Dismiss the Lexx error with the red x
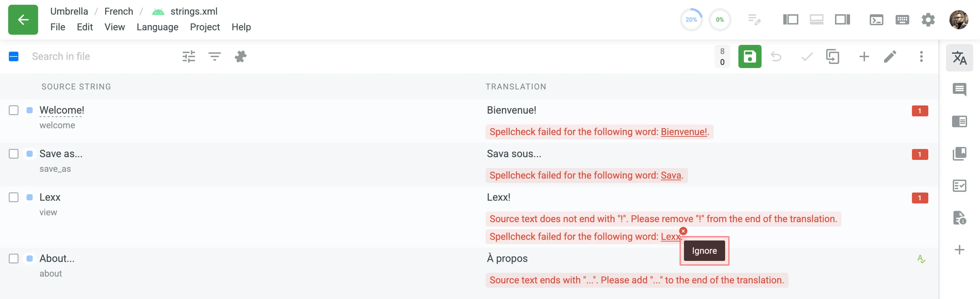Viewport: 980px width, 299px height. pyautogui.click(x=683, y=231)
